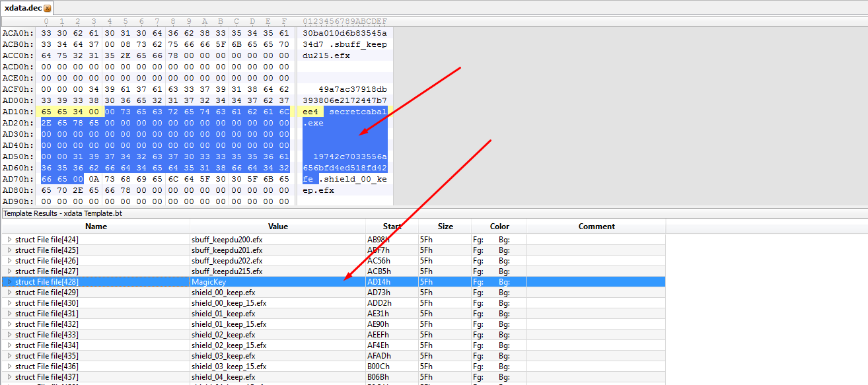Select shield_02_keep.efx value
The image size is (868, 385).
[x=223, y=335]
